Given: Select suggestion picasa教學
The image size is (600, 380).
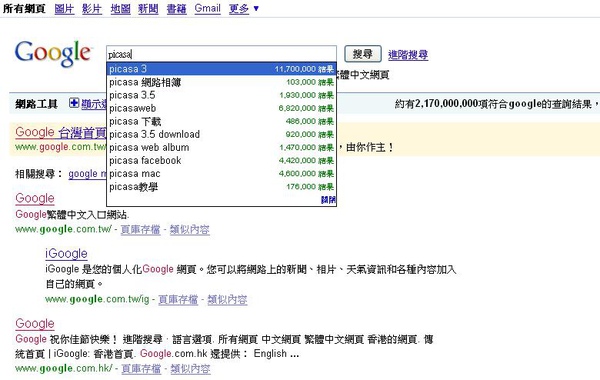Looking at the screenshot, I should pyautogui.click(x=221, y=187).
